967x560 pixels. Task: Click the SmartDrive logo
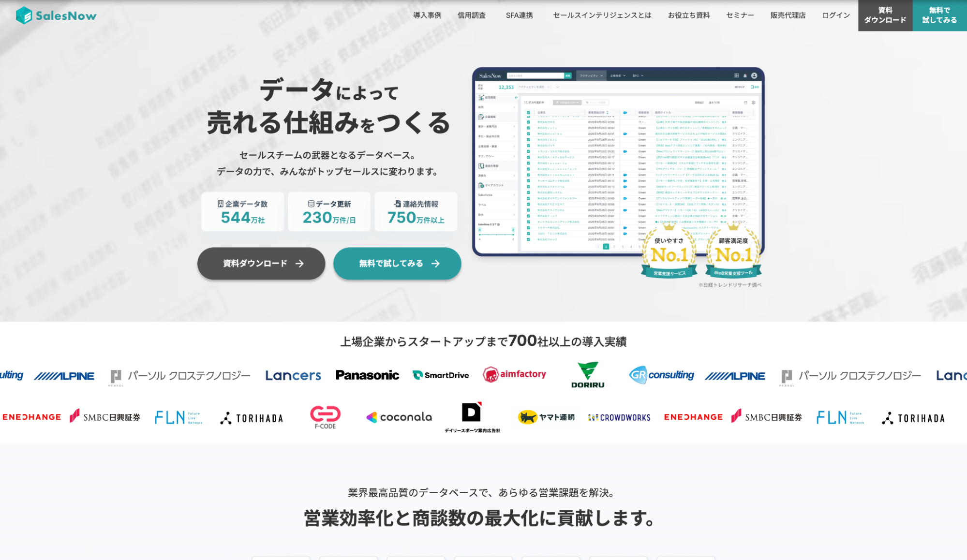coord(441,375)
